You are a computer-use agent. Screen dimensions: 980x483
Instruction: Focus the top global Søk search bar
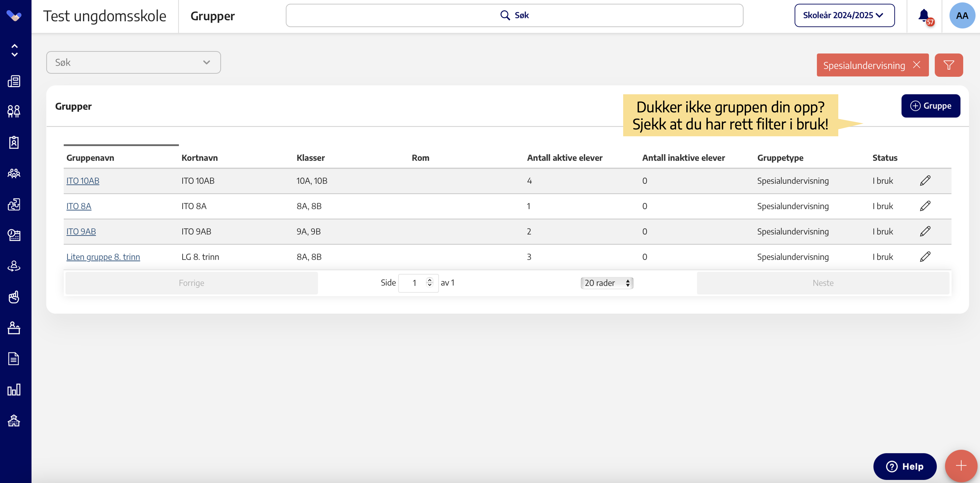[514, 16]
